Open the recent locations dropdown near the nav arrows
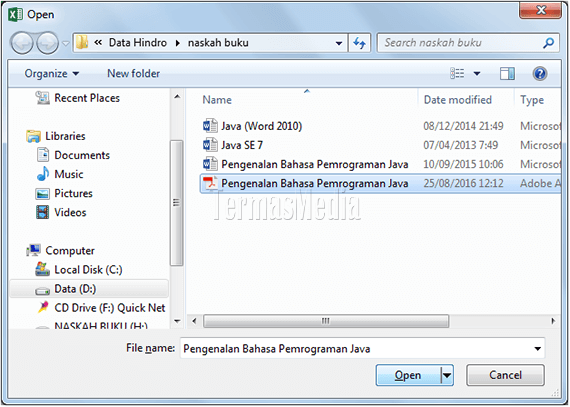Screen dimensions: 570x407 point(66,43)
